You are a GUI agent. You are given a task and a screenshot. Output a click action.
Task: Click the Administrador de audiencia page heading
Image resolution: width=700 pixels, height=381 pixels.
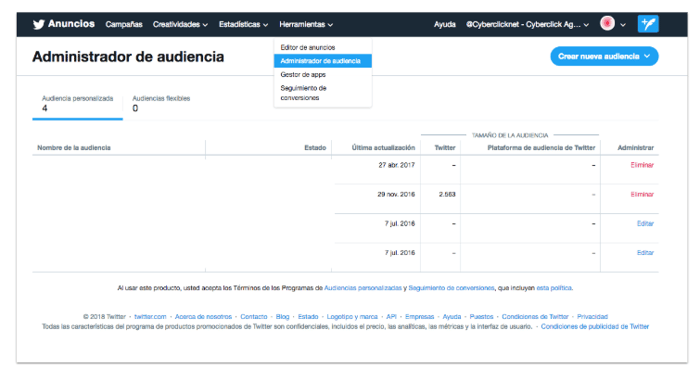(x=128, y=57)
